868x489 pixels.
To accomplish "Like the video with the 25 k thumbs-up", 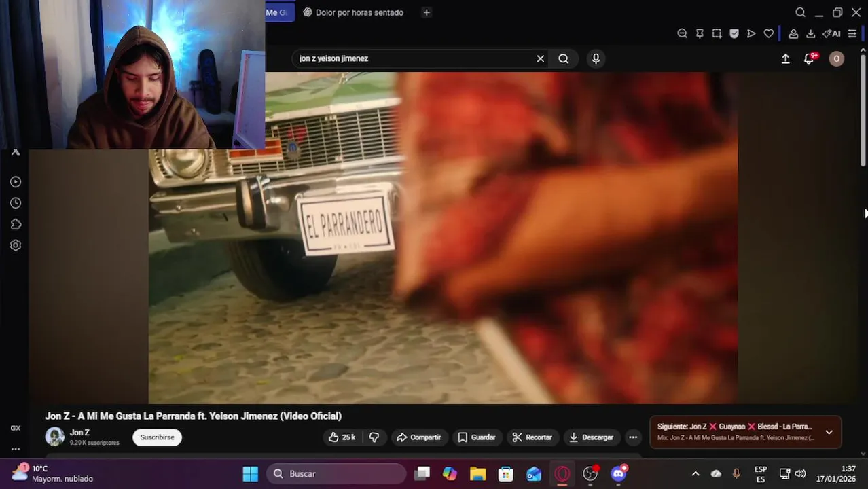I will tap(342, 437).
